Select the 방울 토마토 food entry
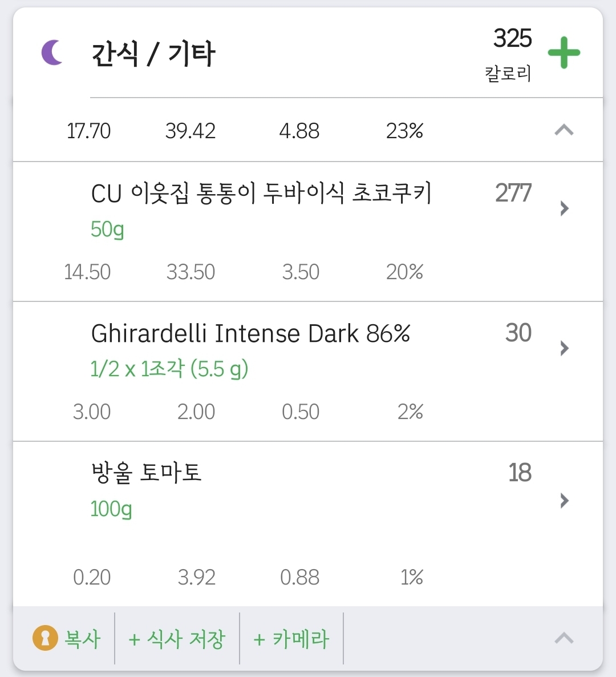The image size is (616, 677). click(x=147, y=473)
